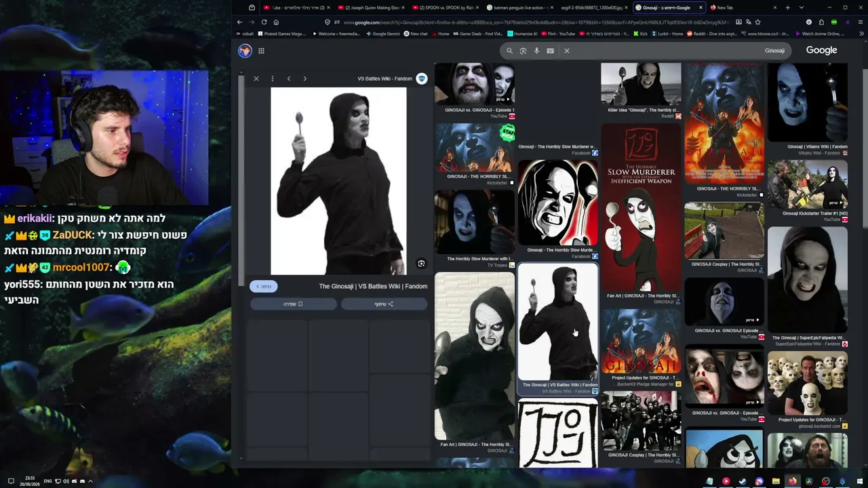Open File Explorer from the taskbar
The width and height of the screenshot is (868, 488).
coord(776,482)
